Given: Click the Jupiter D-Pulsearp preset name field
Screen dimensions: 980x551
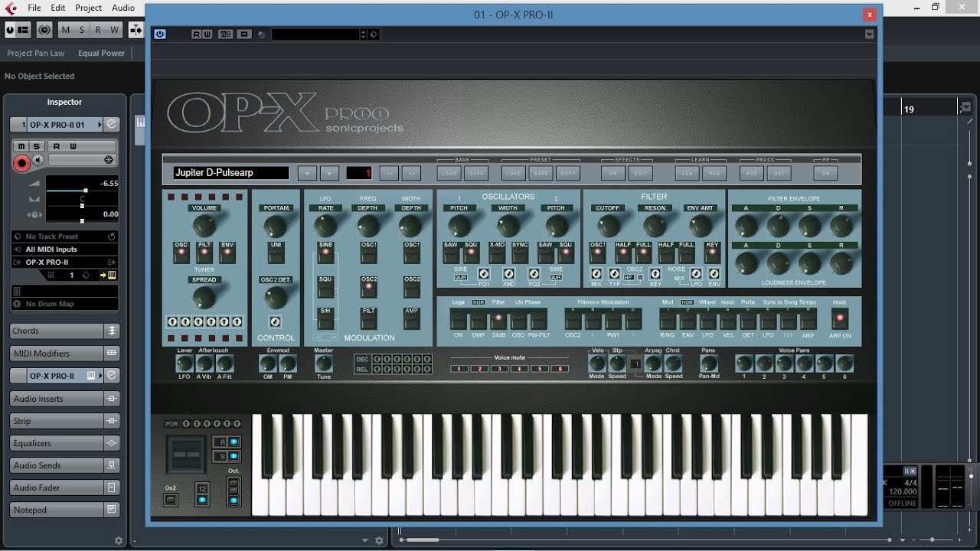Looking at the screenshot, I should tap(231, 173).
